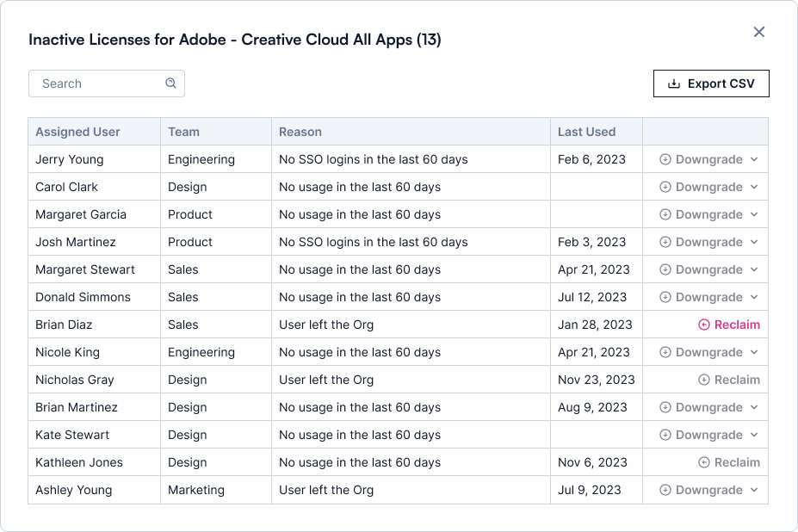The height and width of the screenshot is (532, 798).
Task: Export the license list as CSV
Action: click(x=711, y=84)
